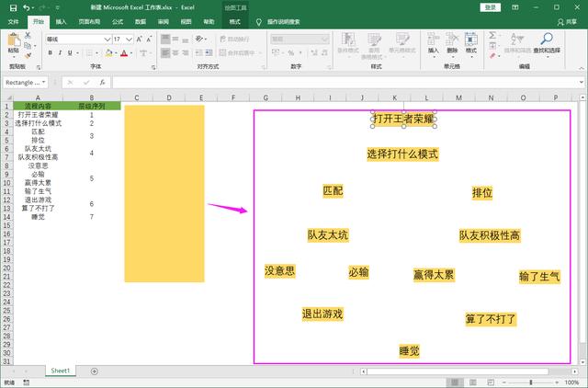
Task: Click the Add new sheet plus icon
Action: (x=95, y=371)
